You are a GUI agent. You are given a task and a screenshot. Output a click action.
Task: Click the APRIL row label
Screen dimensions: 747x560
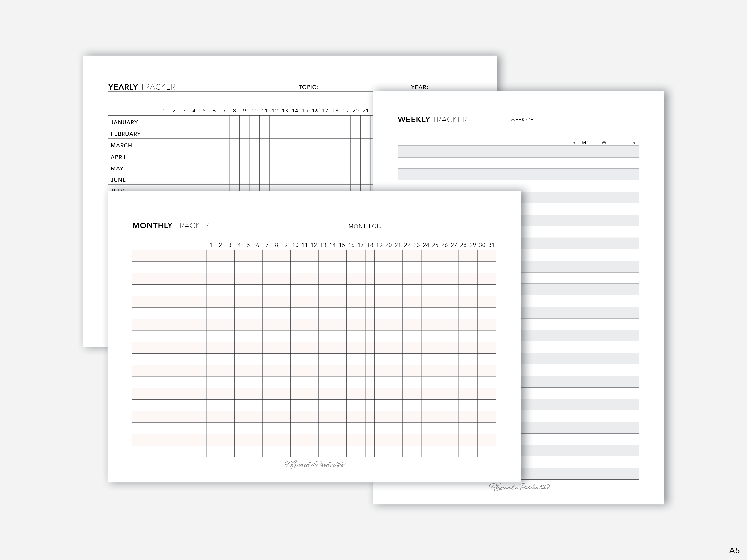[119, 157]
